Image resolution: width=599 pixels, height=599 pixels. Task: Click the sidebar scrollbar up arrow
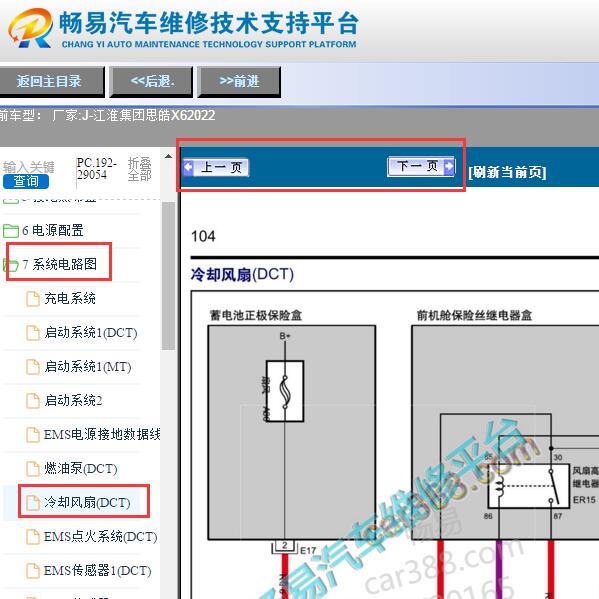168,156
